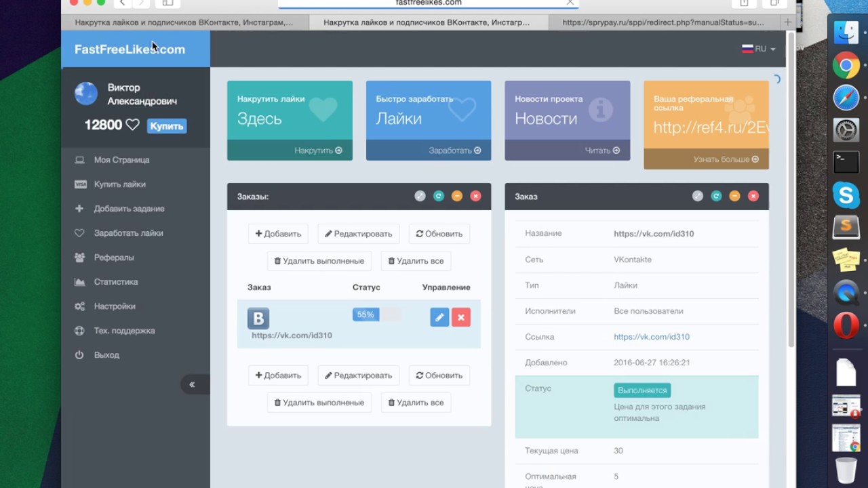Click Удалить выполненные above the orders table
This screenshot has width=868, height=488.
pyautogui.click(x=319, y=261)
